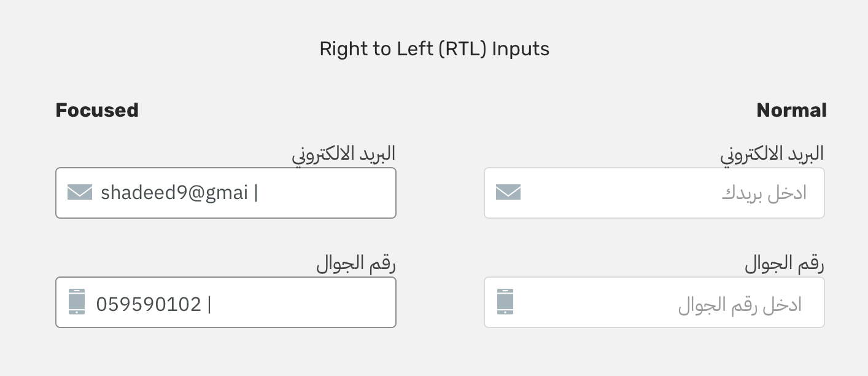The width and height of the screenshot is (868, 376).
Task: Click the envelope icon in the Normal email field
Action: coord(508,193)
